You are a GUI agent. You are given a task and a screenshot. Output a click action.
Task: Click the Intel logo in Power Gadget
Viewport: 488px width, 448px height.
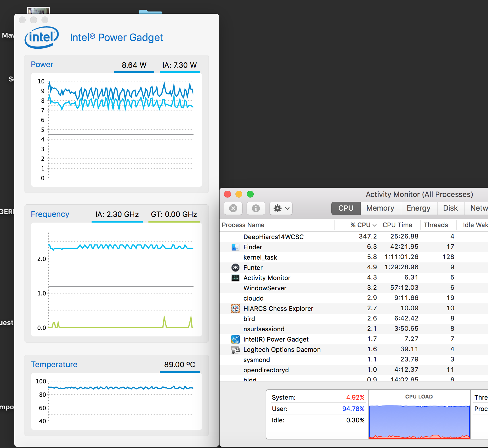coord(42,38)
